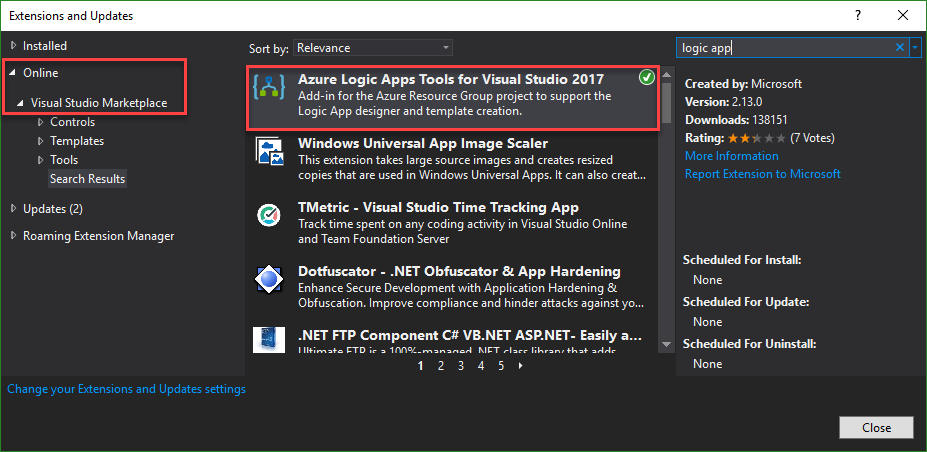Expand the Tools node
927x452 pixels.
(40, 160)
